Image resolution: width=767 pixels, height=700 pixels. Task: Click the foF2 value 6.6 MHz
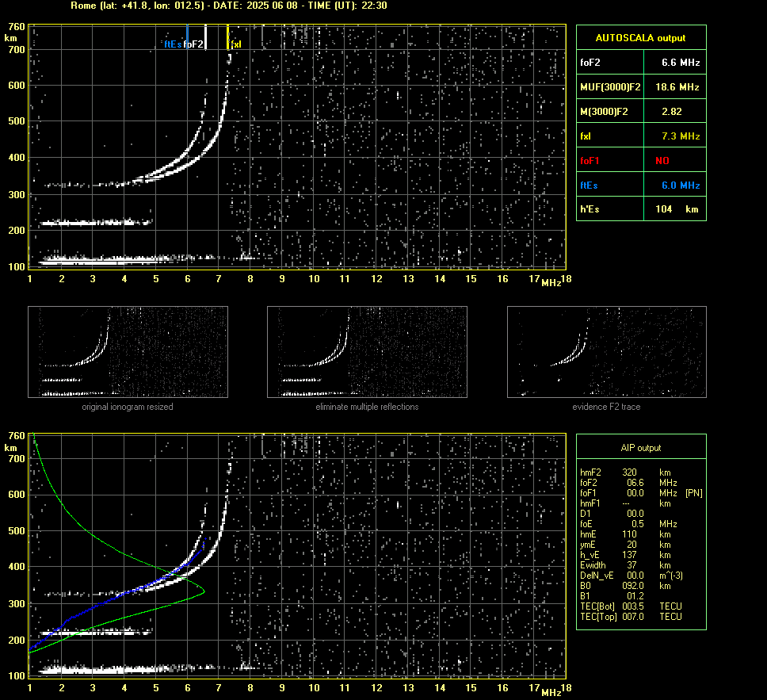(681, 62)
